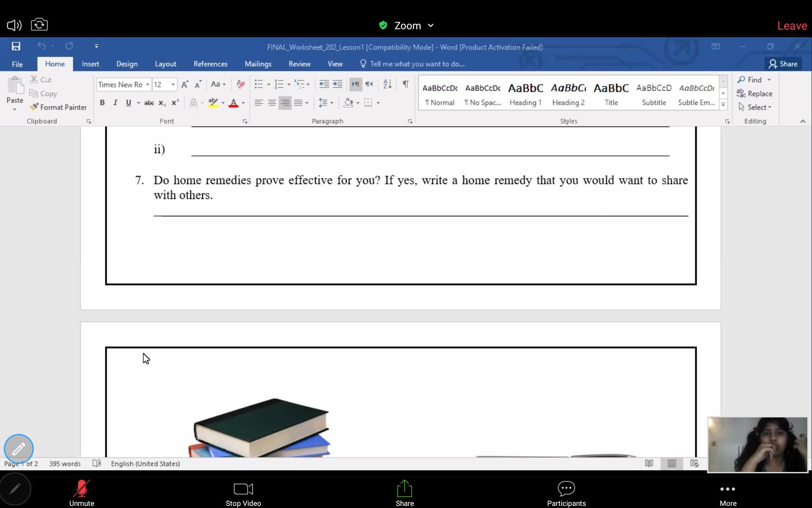Open the font name dropdown
This screenshot has height=508, width=812.
(x=148, y=85)
